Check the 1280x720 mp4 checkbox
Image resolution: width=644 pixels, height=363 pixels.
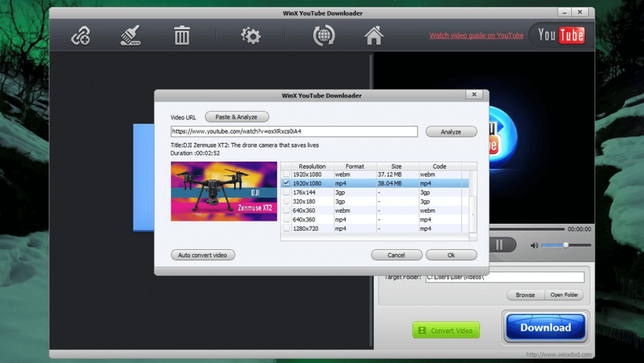click(x=287, y=228)
